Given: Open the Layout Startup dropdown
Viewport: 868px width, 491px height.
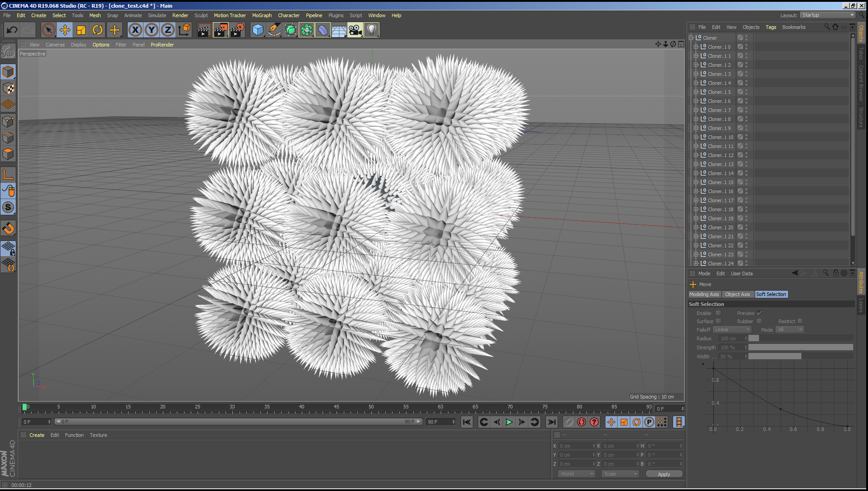Looking at the screenshot, I should [x=828, y=15].
